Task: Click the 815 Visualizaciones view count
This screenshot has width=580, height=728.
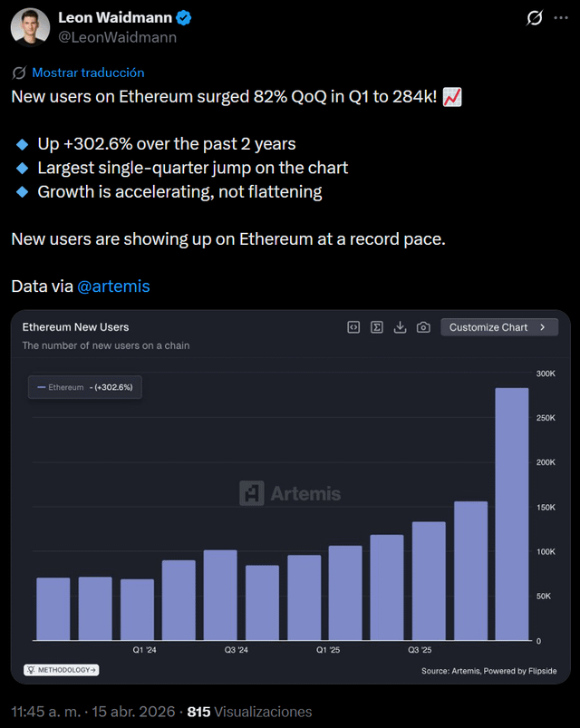Action: tap(249, 712)
